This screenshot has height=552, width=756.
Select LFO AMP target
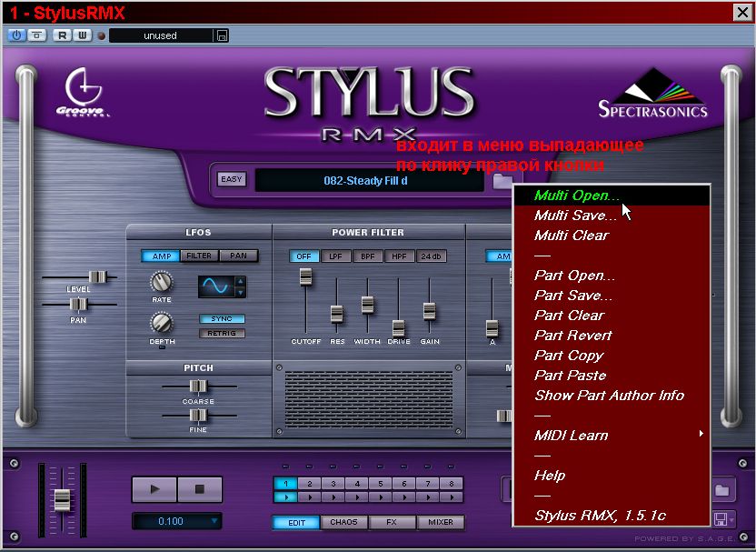tap(161, 256)
